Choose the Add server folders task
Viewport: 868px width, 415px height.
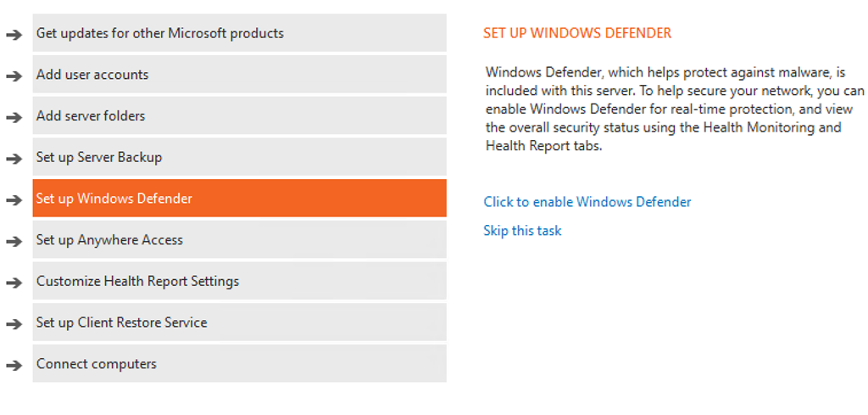tap(239, 115)
